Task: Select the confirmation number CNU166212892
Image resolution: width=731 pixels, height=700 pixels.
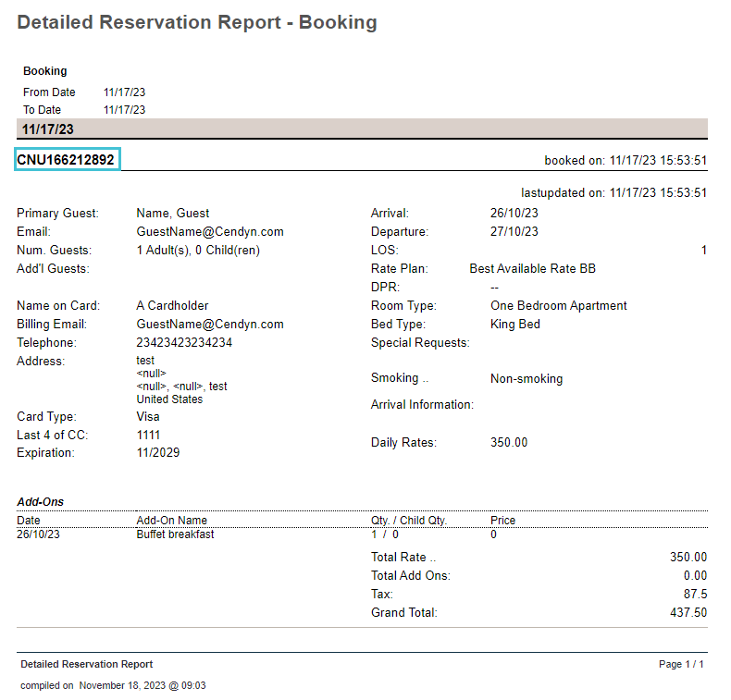Action: (x=66, y=160)
